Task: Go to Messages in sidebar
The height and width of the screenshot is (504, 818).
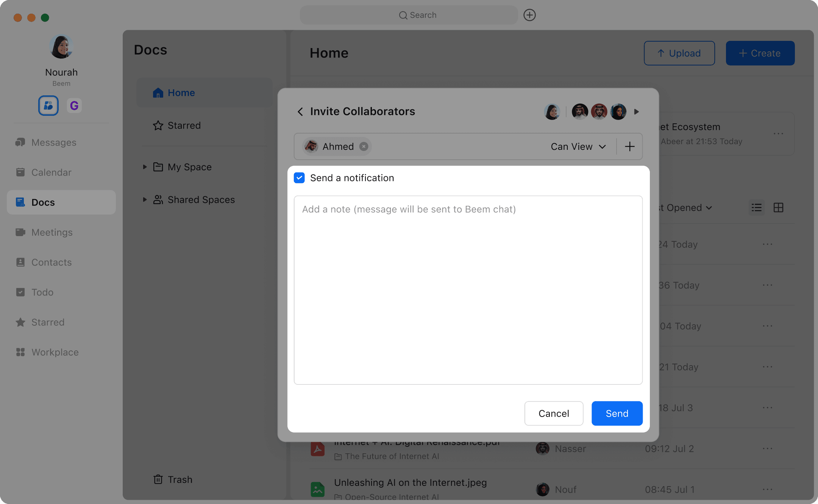Action: [53, 142]
